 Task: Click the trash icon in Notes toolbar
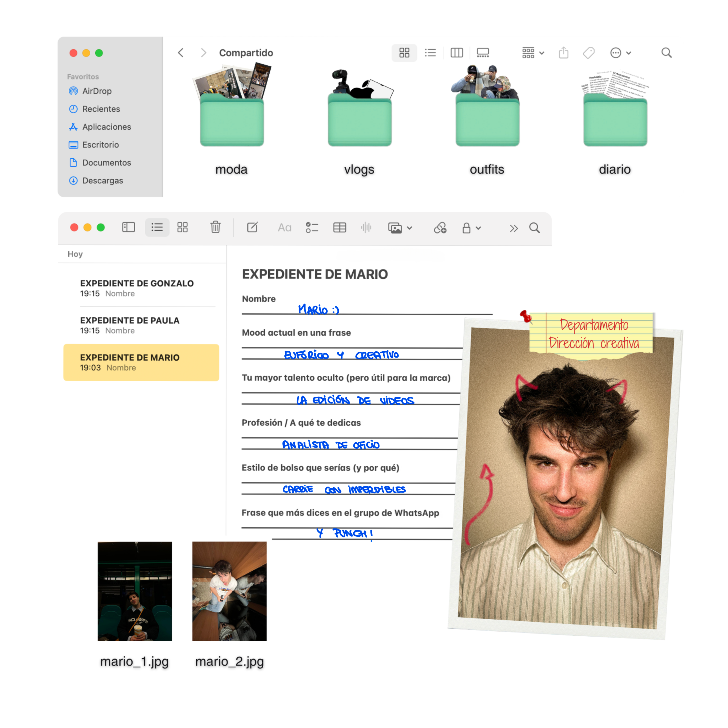(215, 227)
